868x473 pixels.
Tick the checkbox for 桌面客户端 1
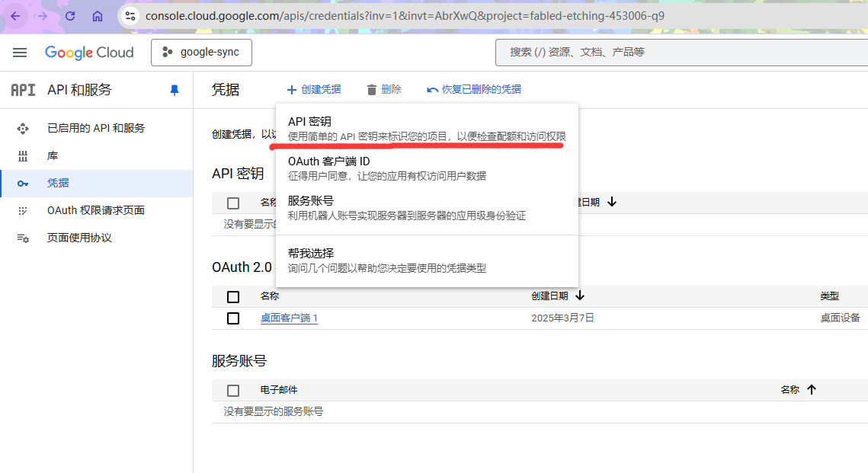click(233, 318)
